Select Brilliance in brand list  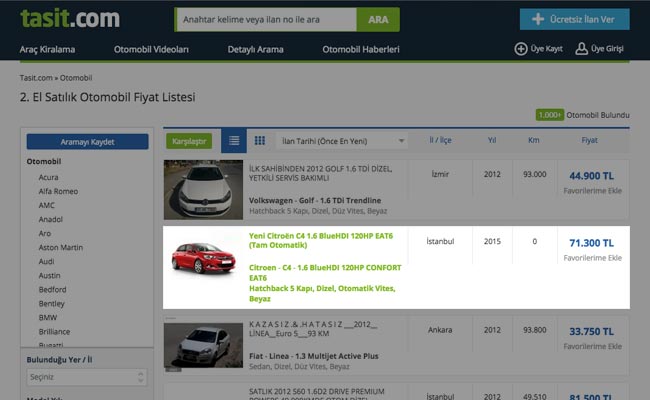pos(54,332)
